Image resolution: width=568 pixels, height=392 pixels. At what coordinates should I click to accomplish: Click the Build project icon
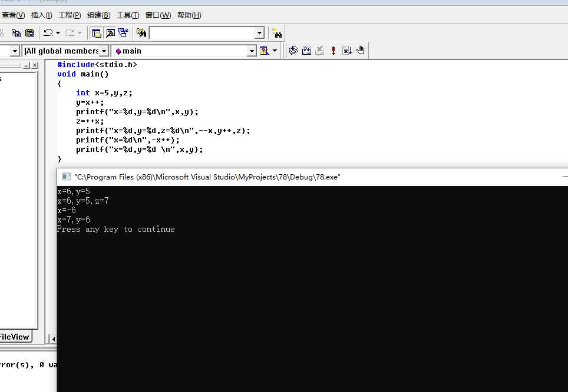pyautogui.click(x=306, y=50)
